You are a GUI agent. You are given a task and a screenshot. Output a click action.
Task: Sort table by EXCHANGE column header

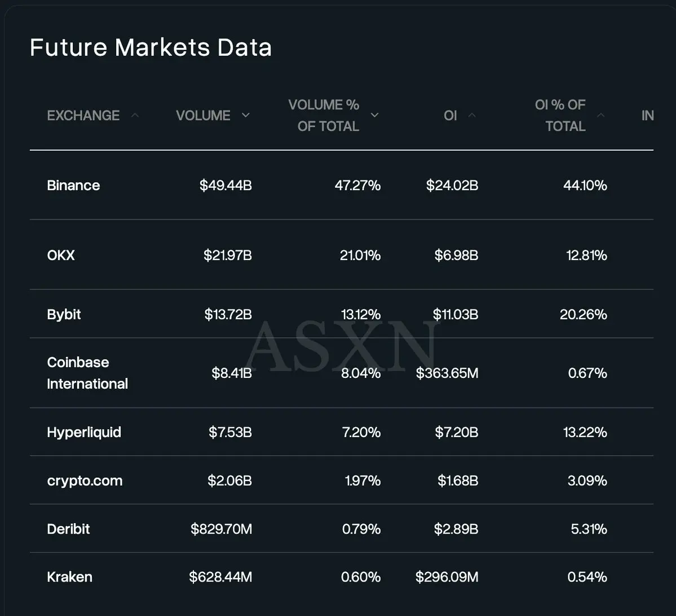tap(83, 116)
